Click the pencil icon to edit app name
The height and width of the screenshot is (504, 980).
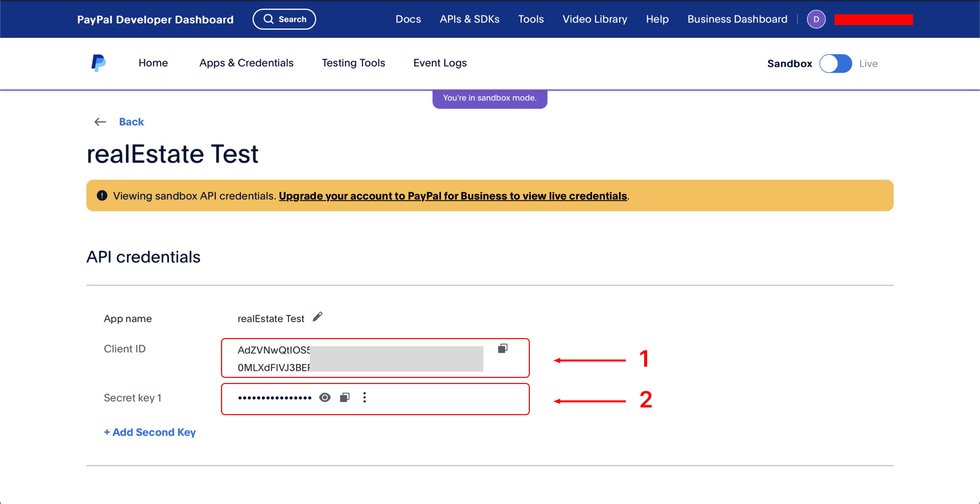click(x=317, y=317)
